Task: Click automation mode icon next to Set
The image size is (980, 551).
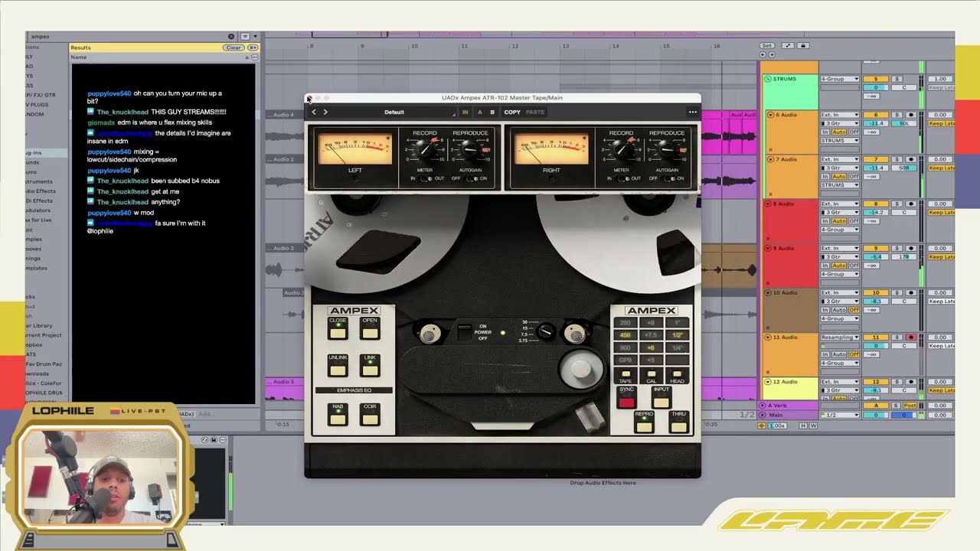Action: point(788,46)
